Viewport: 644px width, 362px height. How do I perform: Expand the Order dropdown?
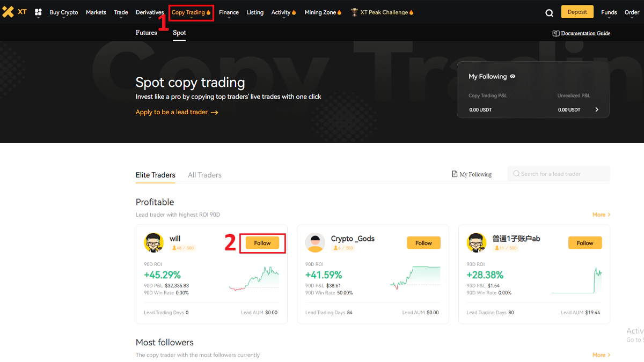(x=632, y=12)
